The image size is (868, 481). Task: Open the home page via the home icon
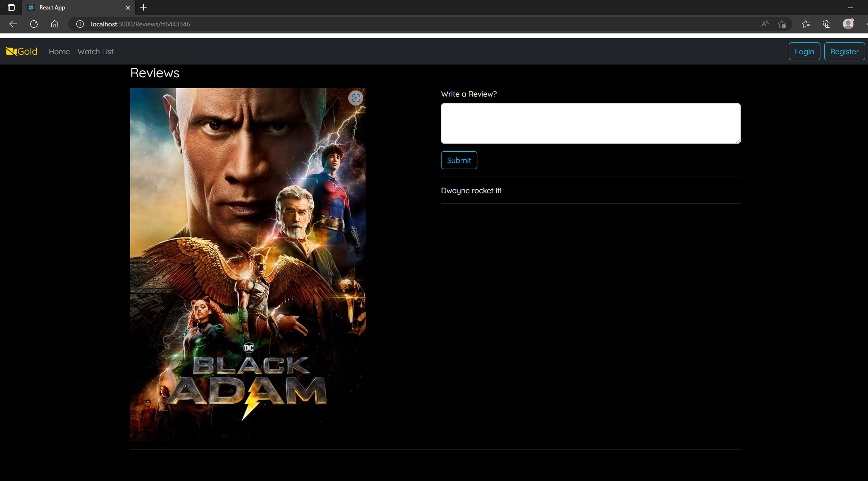pyautogui.click(x=55, y=24)
